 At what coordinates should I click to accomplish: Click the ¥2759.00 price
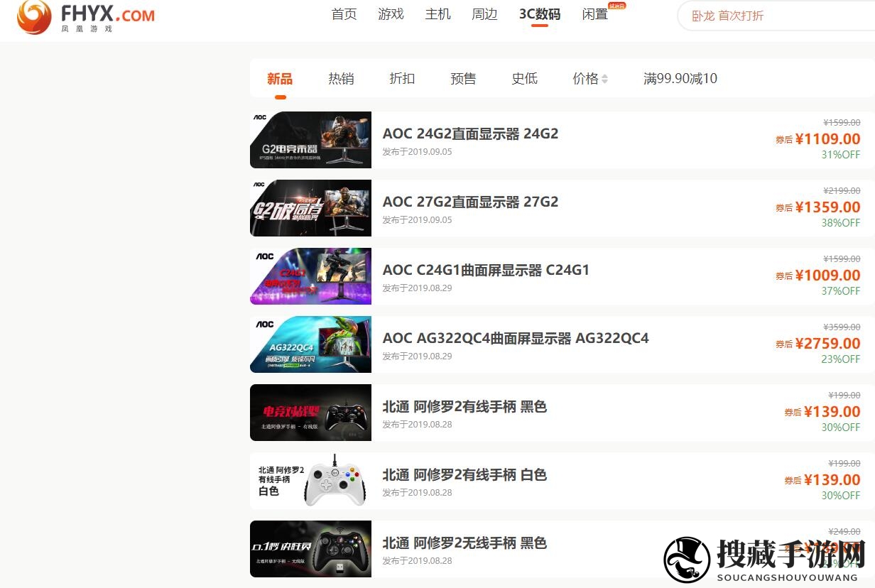point(827,344)
